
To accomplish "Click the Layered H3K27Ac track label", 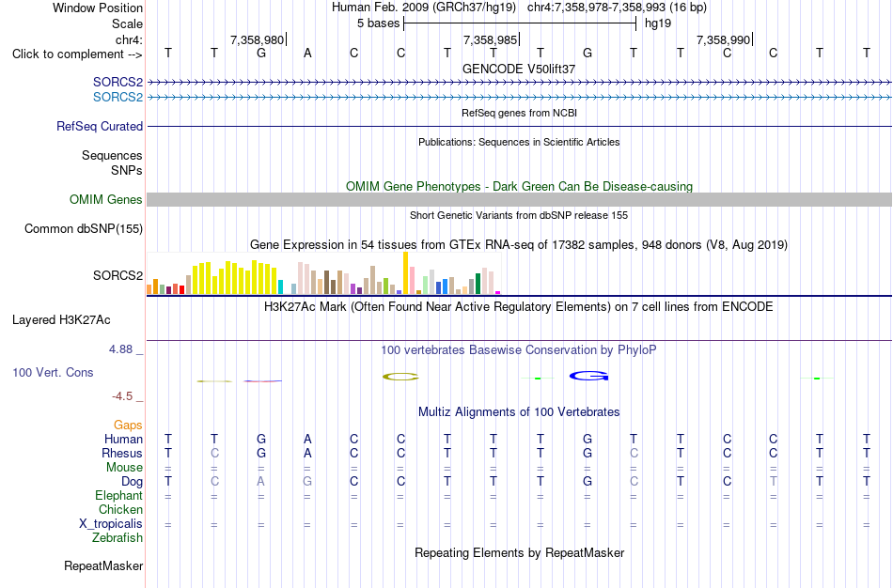I will coord(61,320).
